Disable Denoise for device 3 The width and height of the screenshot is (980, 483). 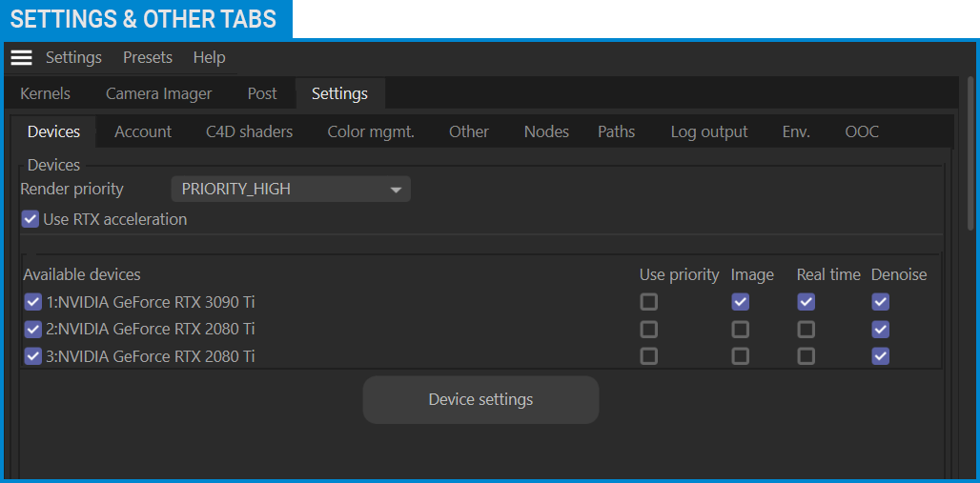point(880,356)
